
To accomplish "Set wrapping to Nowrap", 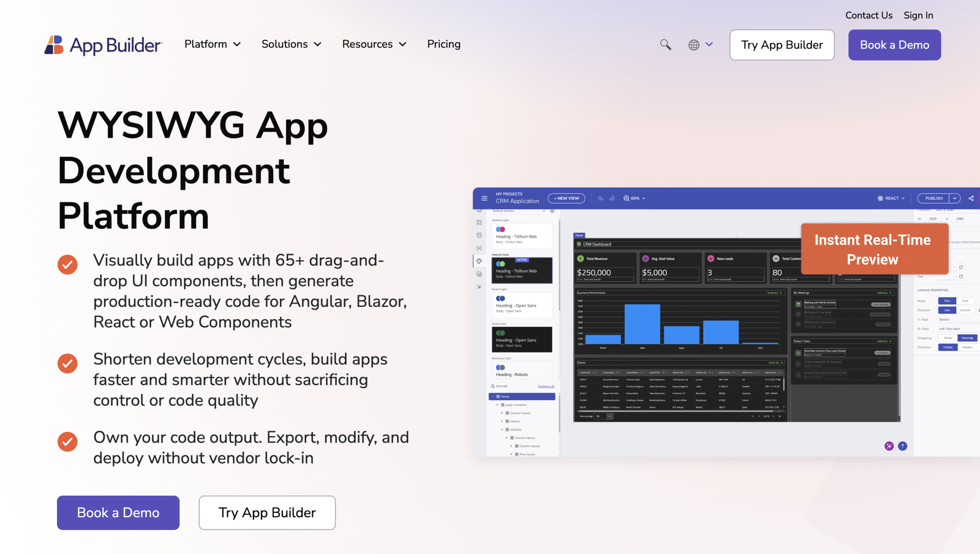I will [x=967, y=338].
